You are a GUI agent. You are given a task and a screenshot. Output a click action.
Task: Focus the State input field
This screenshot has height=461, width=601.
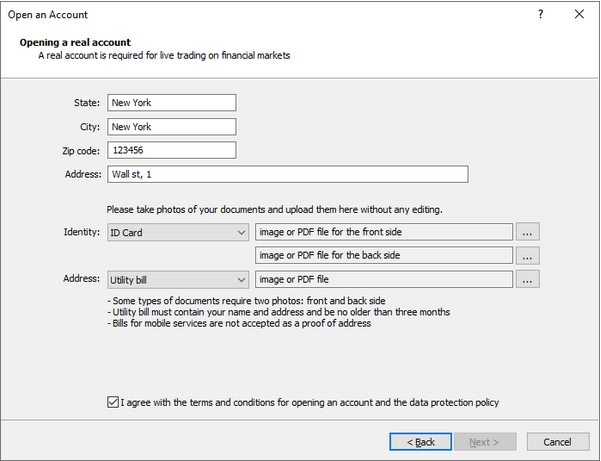[171, 102]
